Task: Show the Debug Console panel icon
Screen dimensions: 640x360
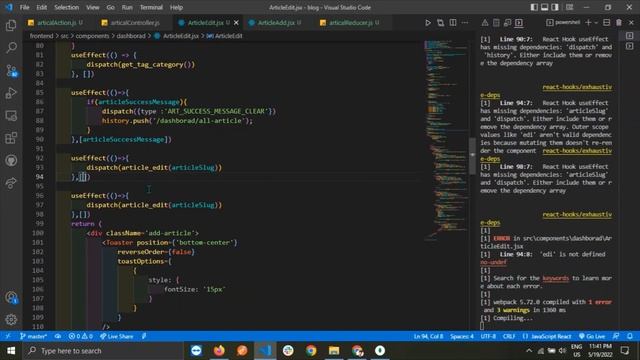Action: click(x=507, y=23)
